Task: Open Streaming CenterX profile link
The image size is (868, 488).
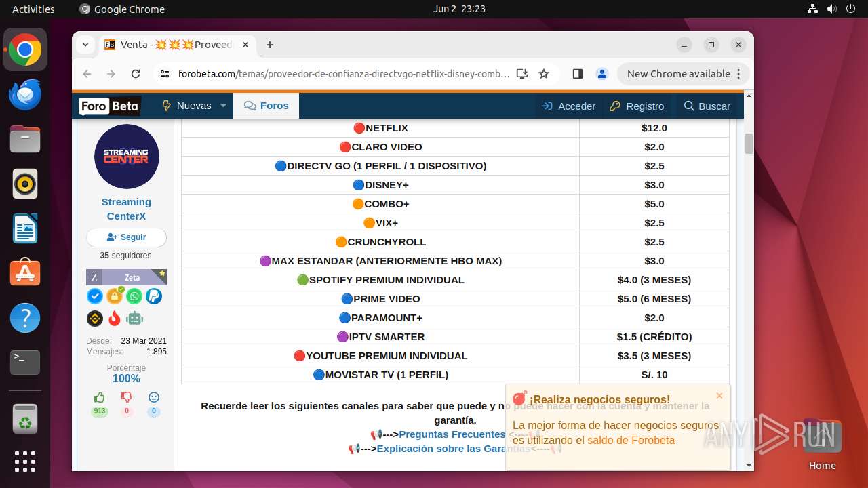Action: pyautogui.click(x=126, y=209)
